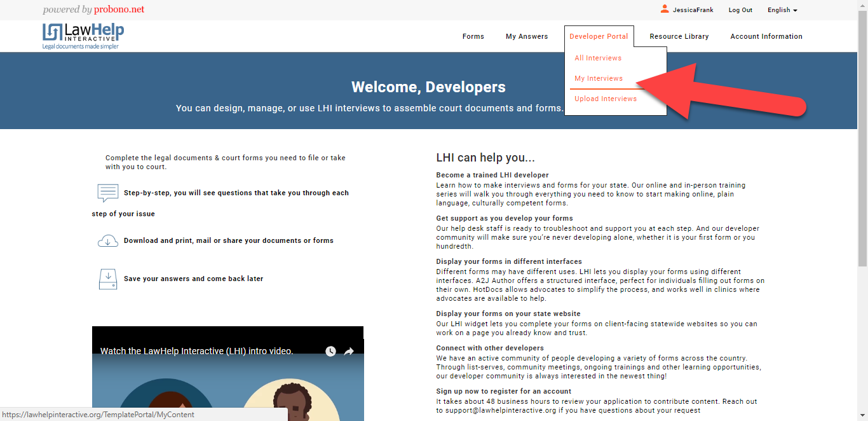Viewport: 868px width, 421px height.
Task: Open the Resource Library page
Action: pos(679,36)
